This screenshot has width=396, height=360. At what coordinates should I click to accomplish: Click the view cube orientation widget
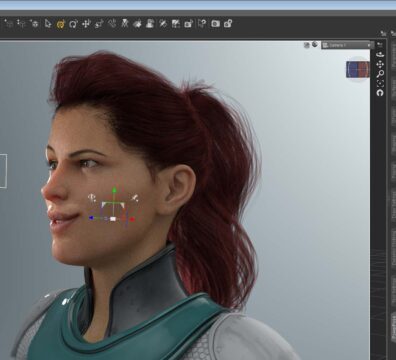pyautogui.click(x=358, y=69)
